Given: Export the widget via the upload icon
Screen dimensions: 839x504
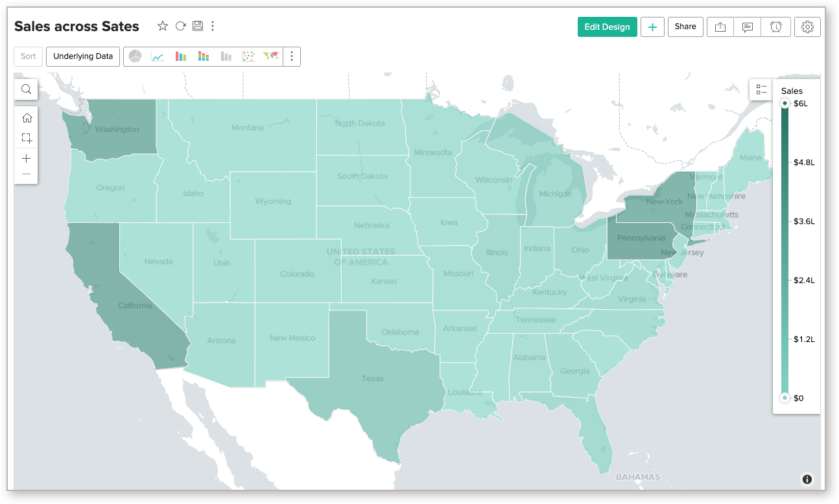Looking at the screenshot, I should 720,27.
